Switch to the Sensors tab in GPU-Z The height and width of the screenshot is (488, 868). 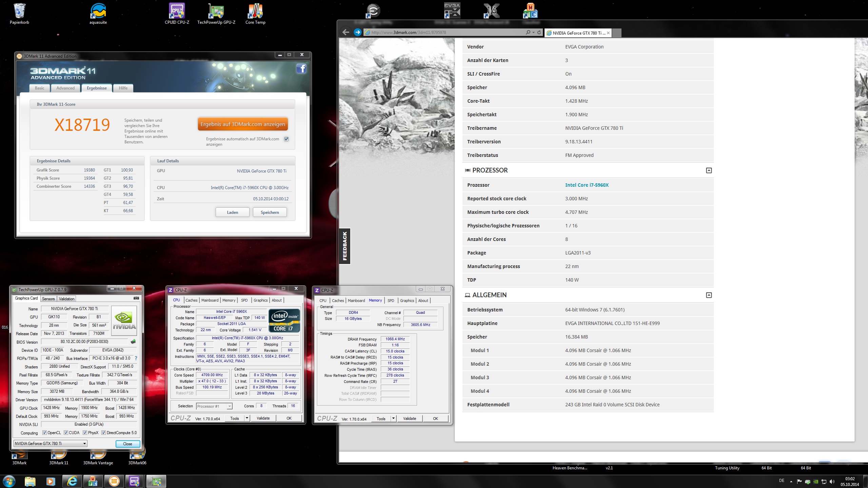coord(48,299)
